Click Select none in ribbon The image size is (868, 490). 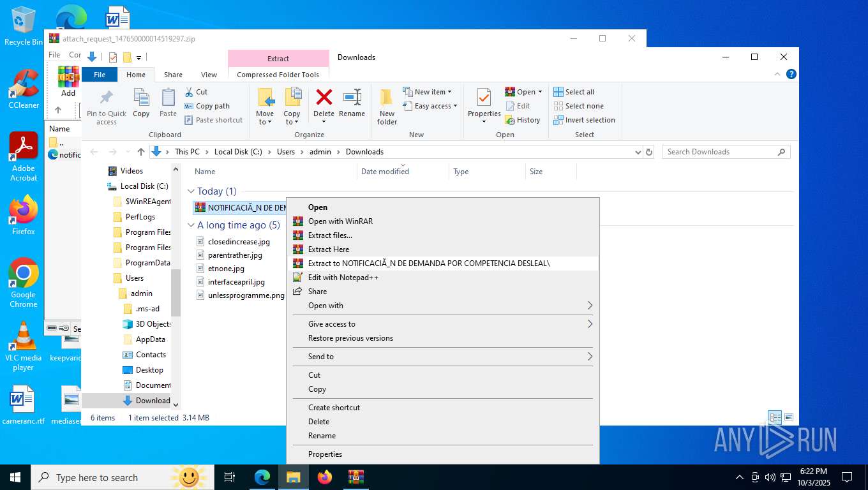pyautogui.click(x=578, y=106)
